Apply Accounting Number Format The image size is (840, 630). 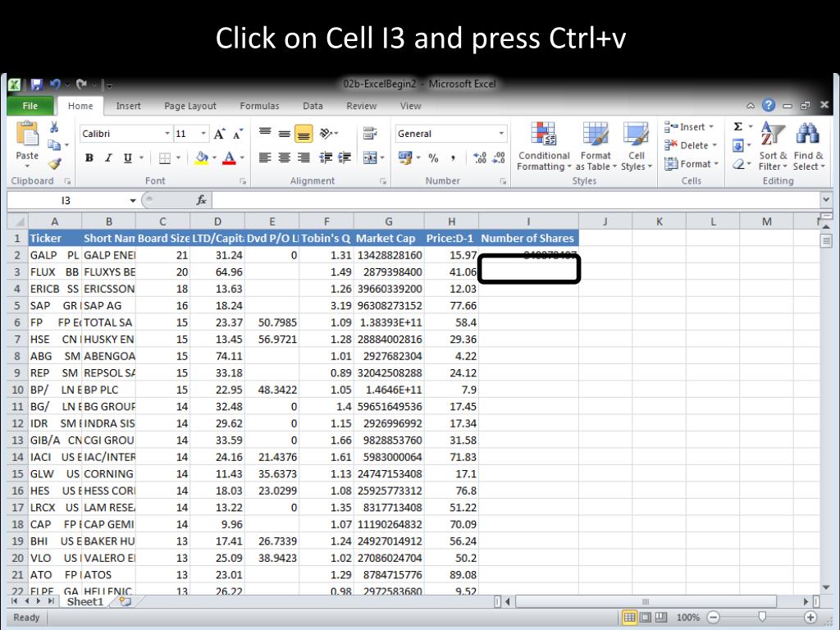[405, 158]
